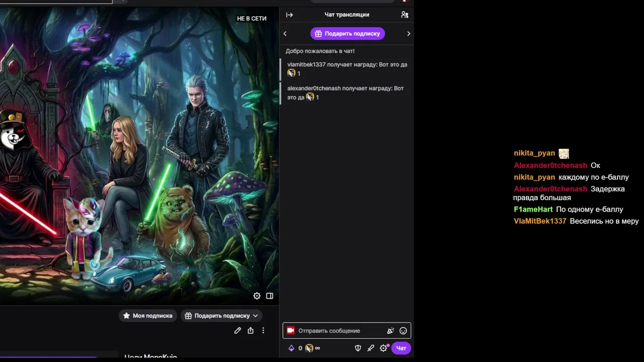Click Чат трансляции header title

(x=347, y=15)
